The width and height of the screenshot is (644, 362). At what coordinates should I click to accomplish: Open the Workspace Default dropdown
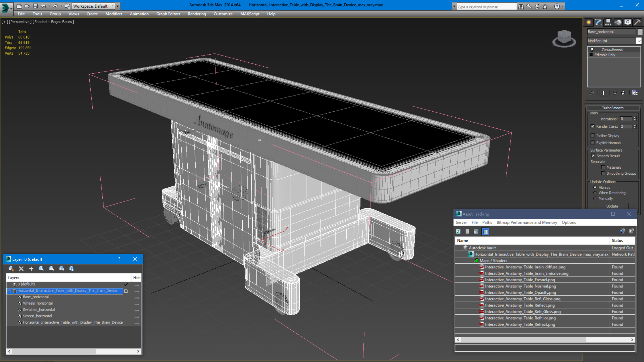click(93, 6)
